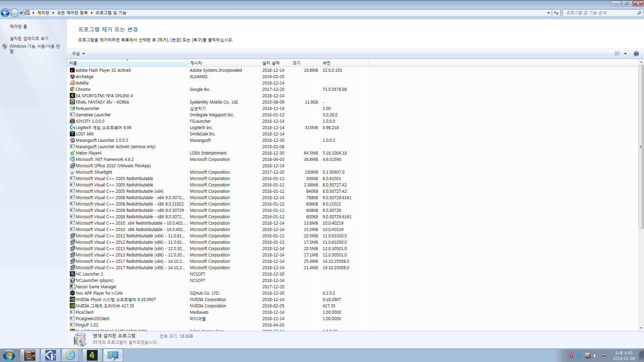Click the Nox APP Player for i-Cafe icon
The height and width of the screenshot is (362, 644).
(x=72, y=293)
